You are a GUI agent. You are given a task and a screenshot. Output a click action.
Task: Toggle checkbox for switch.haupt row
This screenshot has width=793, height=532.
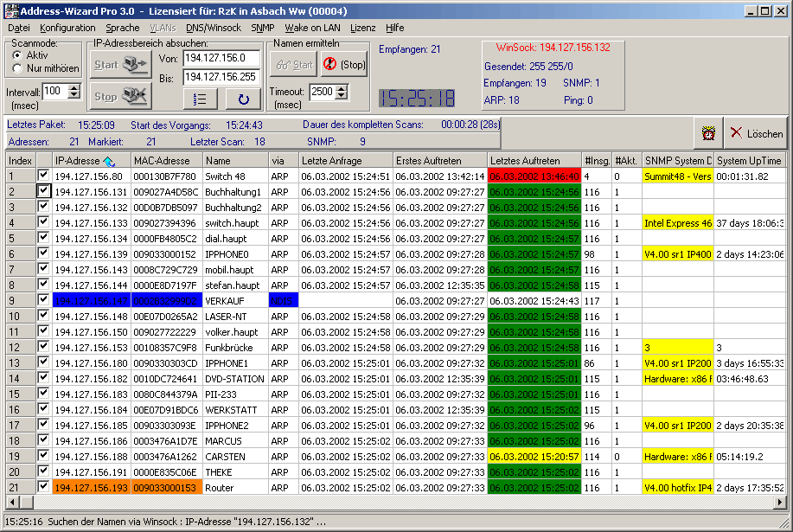(x=43, y=222)
